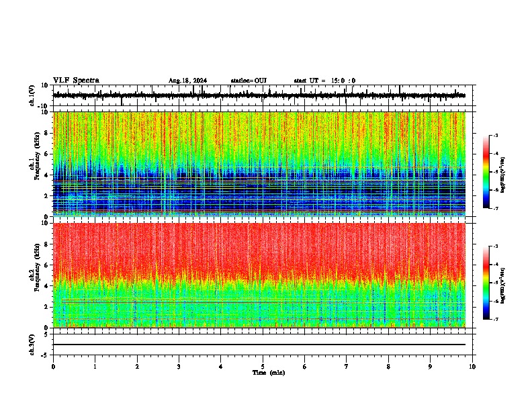Click the "-3" label on ch.1 colorbar
Viewport: 532px width, 411px height.
[x=496, y=136]
